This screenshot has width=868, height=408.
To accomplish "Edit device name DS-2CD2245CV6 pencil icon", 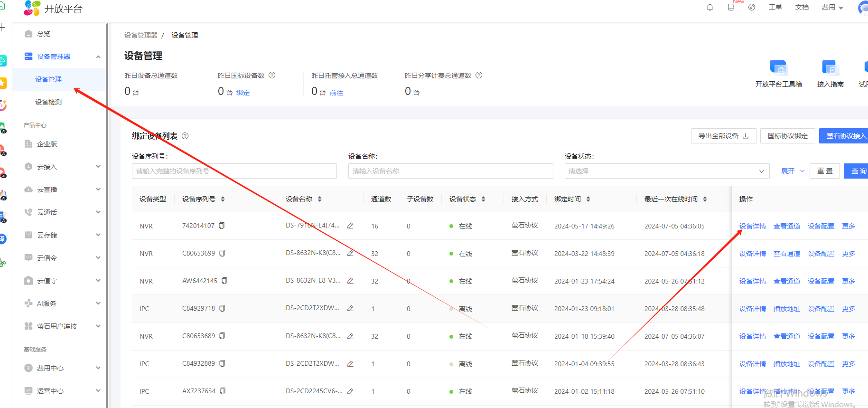I will coord(350,391).
